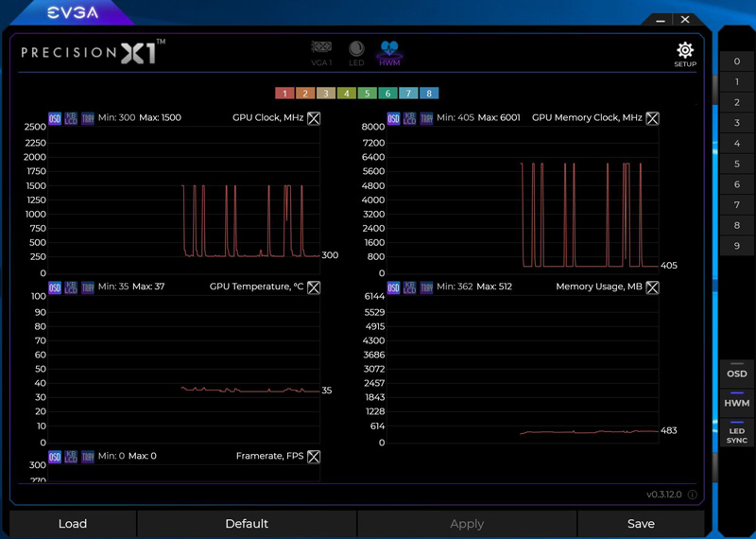Select profile slot 0
Image resolution: width=756 pixels, height=539 pixels.
pos(737,61)
